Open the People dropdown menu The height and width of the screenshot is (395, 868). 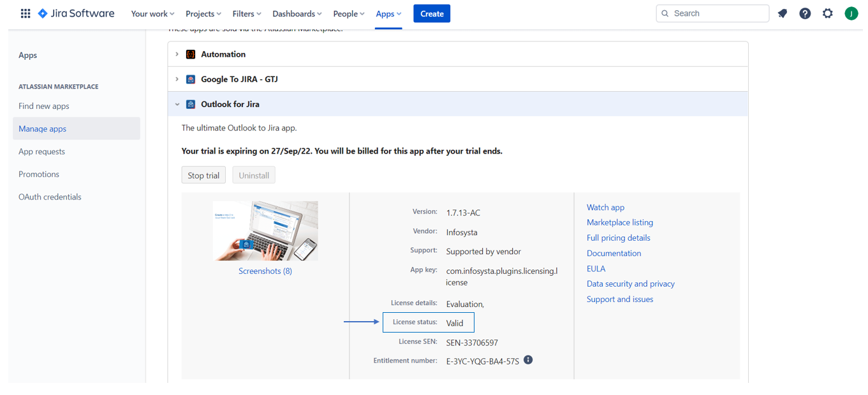pos(349,13)
